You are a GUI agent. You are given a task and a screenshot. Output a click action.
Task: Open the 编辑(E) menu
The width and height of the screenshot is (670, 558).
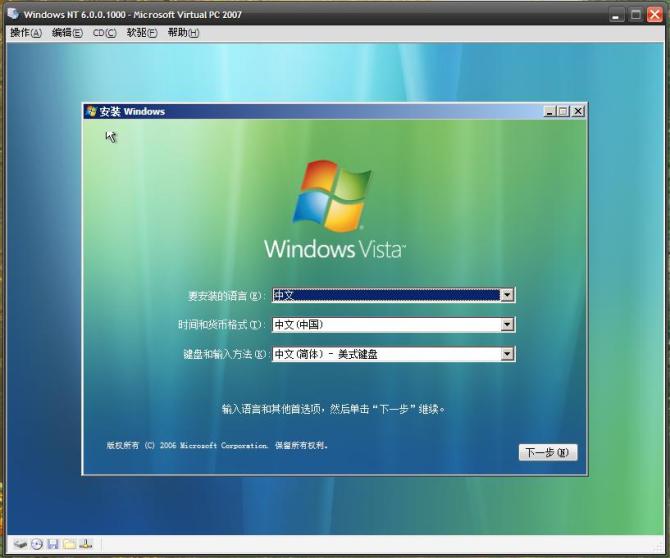click(x=67, y=33)
